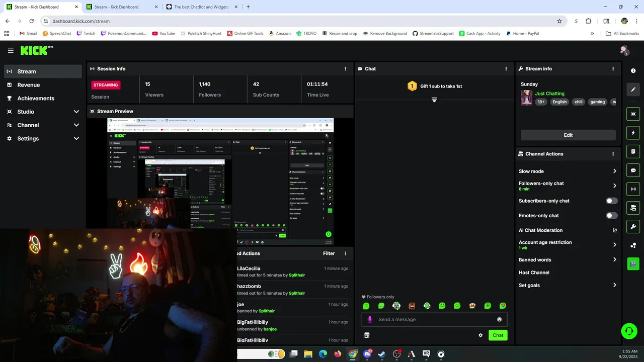Open Channel Actions three-dot menu
The width and height of the screenshot is (644, 362).
coord(613,154)
